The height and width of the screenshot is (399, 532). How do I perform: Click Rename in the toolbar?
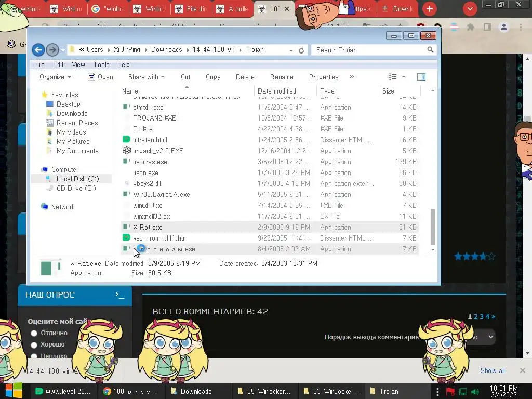(282, 77)
